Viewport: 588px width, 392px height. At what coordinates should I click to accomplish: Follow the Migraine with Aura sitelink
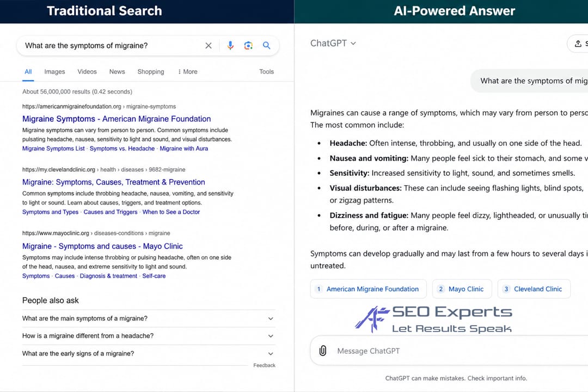(x=184, y=149)
